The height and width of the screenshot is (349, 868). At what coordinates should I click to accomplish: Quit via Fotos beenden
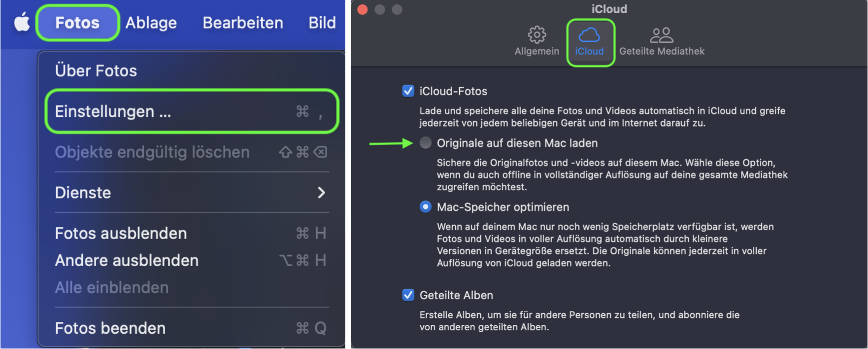110,328
